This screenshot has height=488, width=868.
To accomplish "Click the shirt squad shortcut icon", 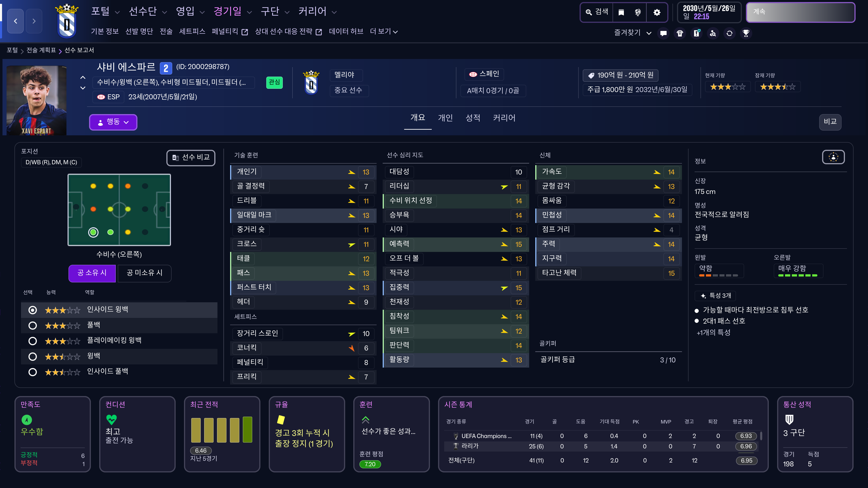I will (680, 33).
